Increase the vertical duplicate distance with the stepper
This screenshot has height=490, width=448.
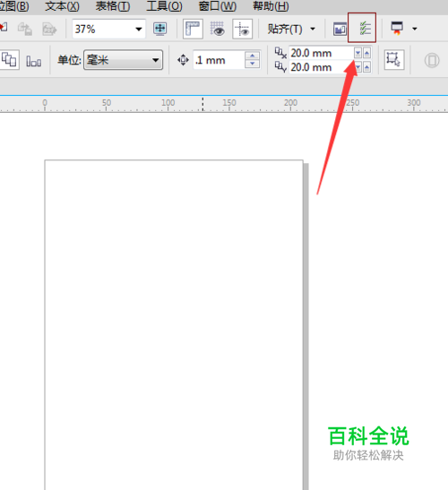[367, 67]
